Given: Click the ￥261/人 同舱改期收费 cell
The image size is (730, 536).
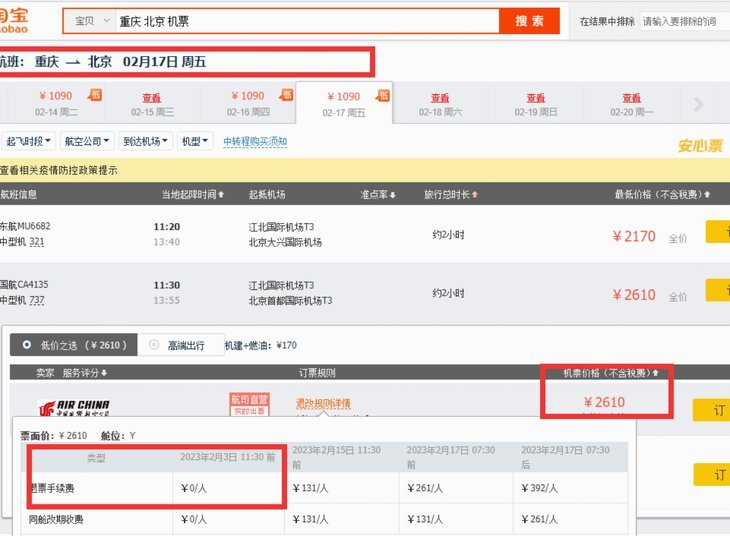Looking at the screenshot, I should (539, 519).
